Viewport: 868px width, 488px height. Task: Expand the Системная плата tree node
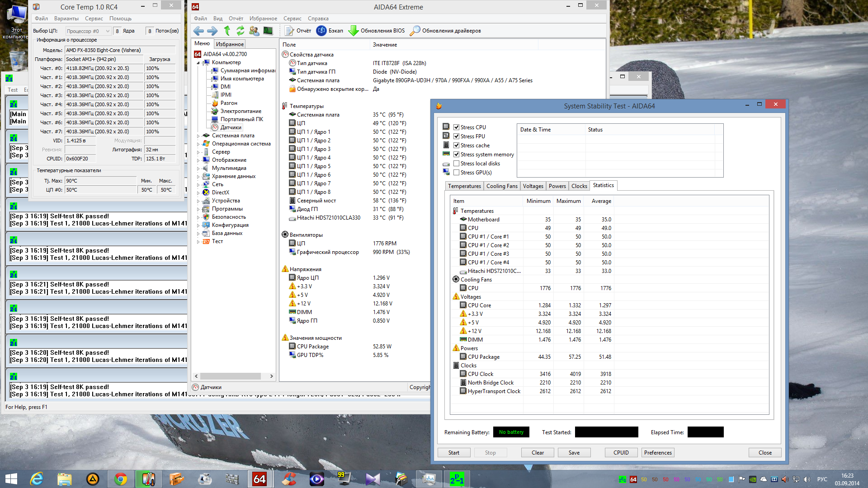(x=198, y=136)
